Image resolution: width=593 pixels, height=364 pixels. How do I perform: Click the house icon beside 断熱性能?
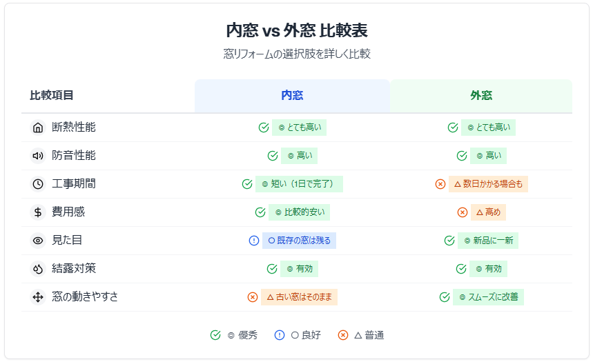point(38,128)
